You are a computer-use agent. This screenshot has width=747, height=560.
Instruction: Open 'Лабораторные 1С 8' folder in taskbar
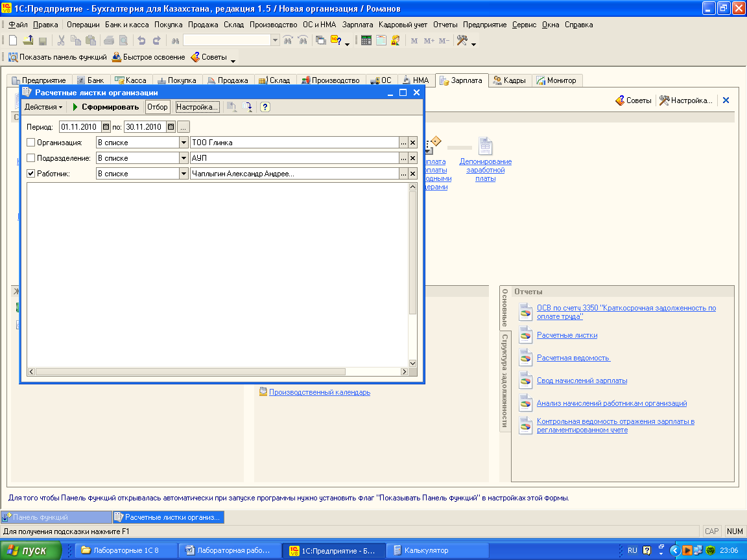coord(126,550)
